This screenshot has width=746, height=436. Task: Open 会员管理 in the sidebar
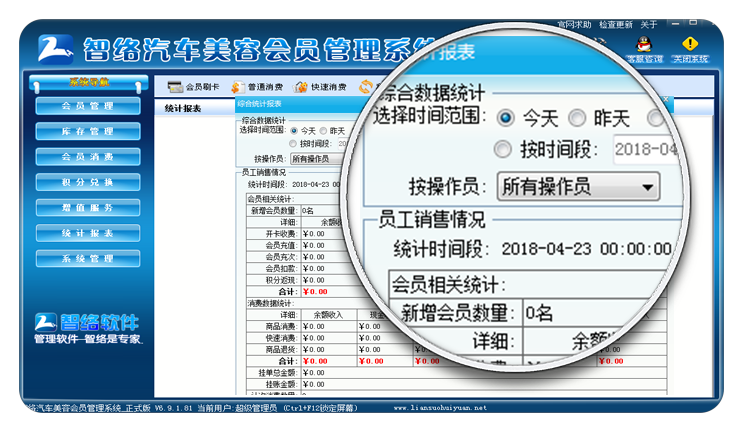tap(88, 106)
